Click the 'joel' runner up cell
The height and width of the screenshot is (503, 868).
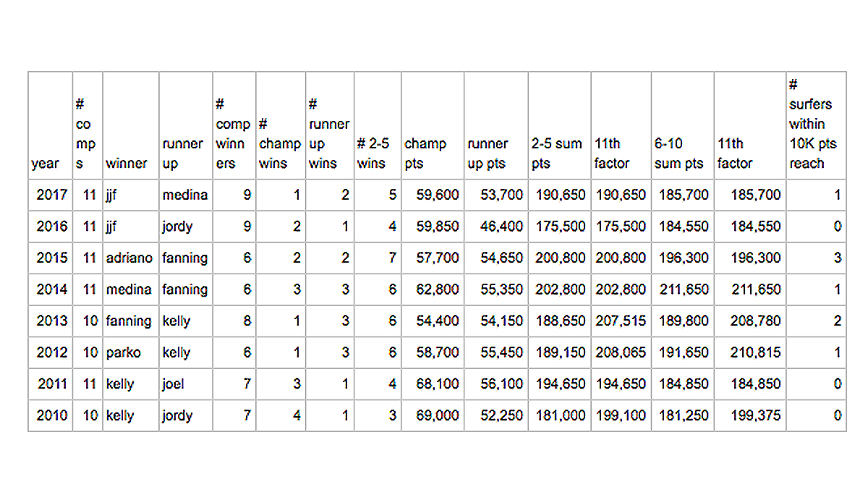tap(186, 384)
